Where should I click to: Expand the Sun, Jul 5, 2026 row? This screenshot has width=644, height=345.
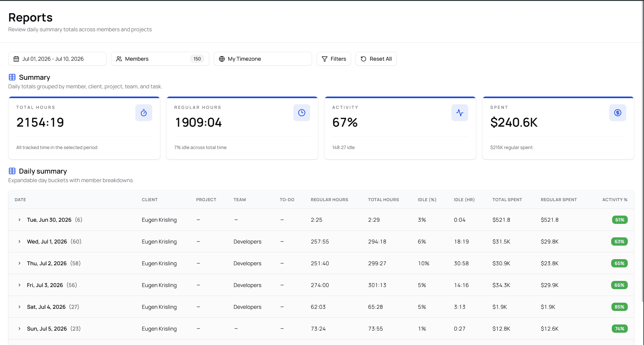pyautogui.click(x=19, y=328)
